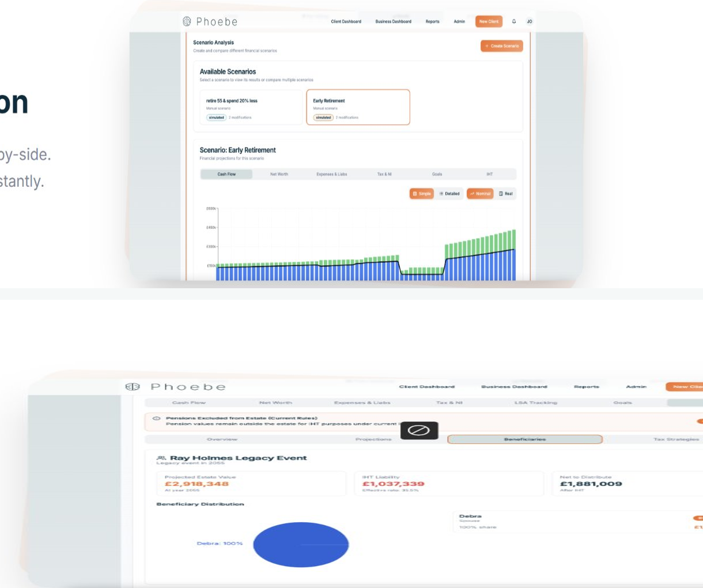The image size is (703, 588).
Task: Click the New Client button in top header
Action: tap(489, 21)
